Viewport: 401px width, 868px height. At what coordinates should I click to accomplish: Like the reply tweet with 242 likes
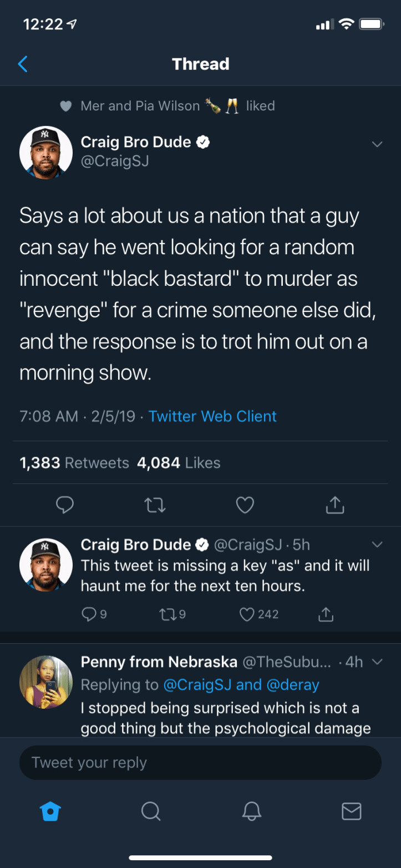tap(247, 614)
